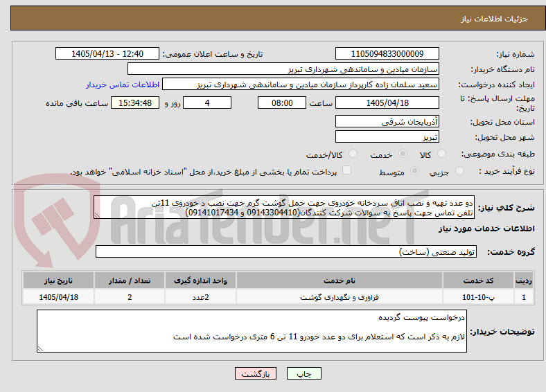Click the شماره نیاز label
The height and width of the screenshot is (392, 546).
[516, 54]
